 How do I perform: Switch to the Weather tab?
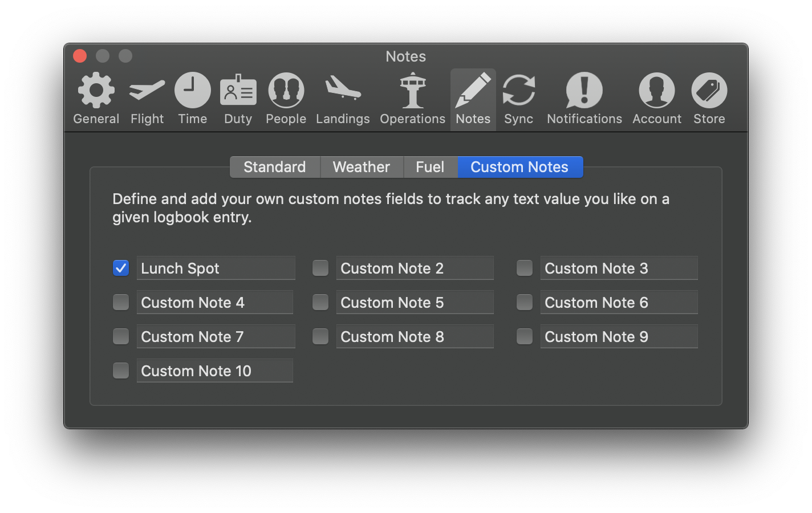[x=362, y=167]
